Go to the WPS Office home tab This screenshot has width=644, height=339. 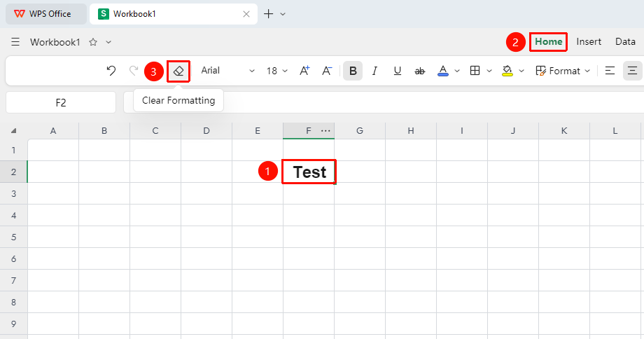pyautogui.click(x=46, y=14)
